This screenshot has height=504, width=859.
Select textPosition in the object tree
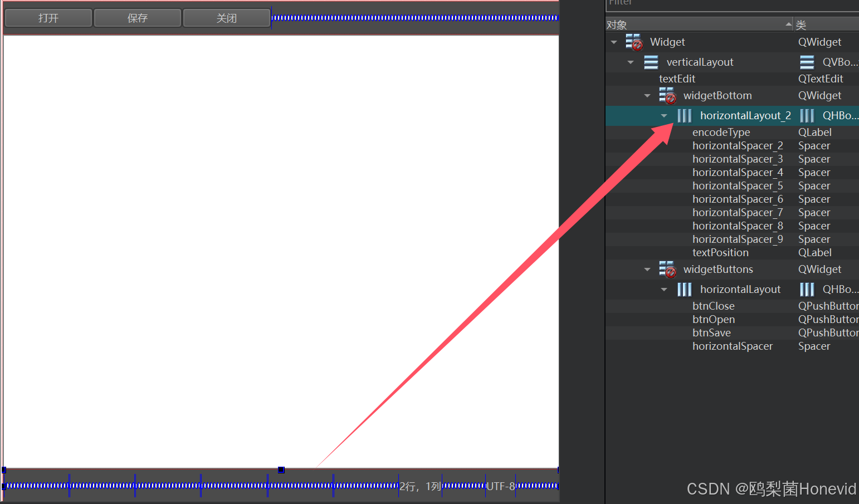(720, 253)
